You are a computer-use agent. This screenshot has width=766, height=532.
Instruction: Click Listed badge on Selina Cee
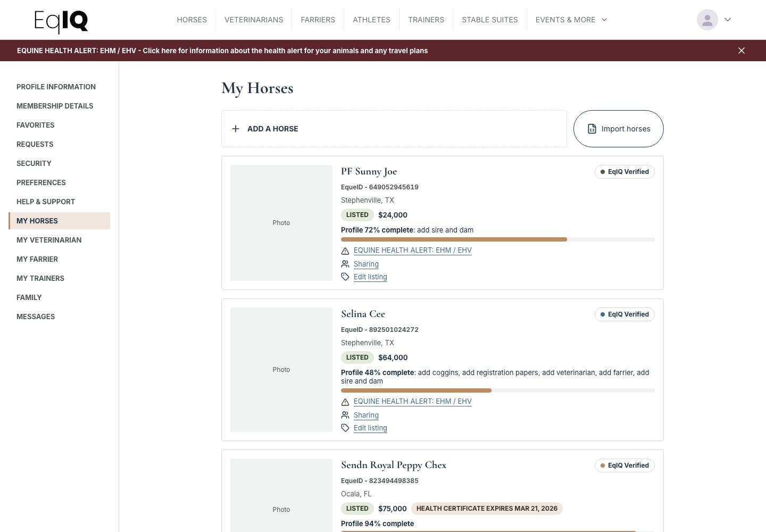[357, 358]
